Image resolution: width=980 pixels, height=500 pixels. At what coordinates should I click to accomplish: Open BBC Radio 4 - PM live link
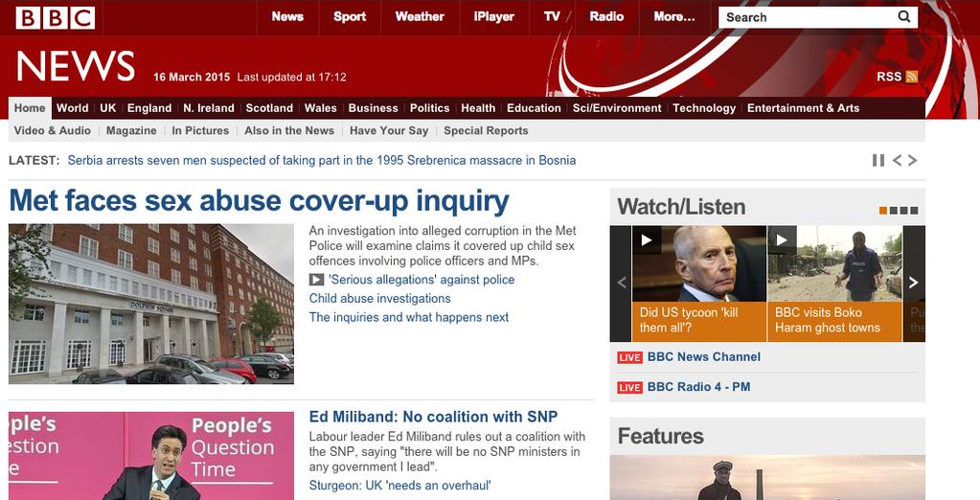698,387
